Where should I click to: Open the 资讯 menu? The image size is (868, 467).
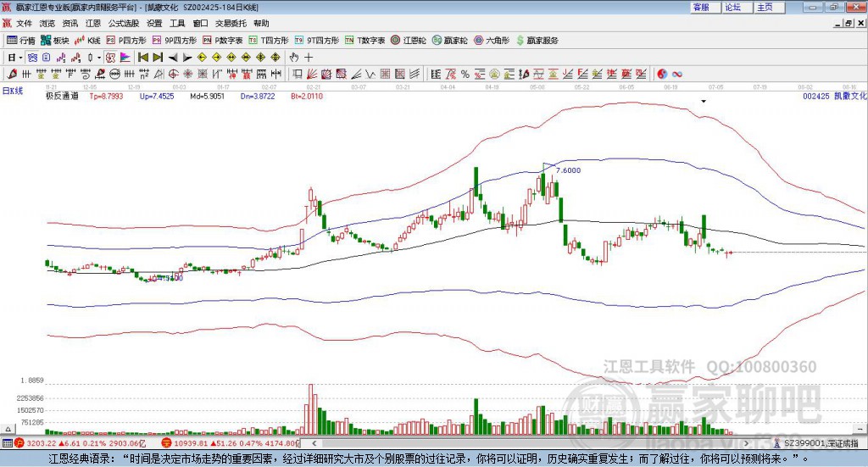point(70,23)
